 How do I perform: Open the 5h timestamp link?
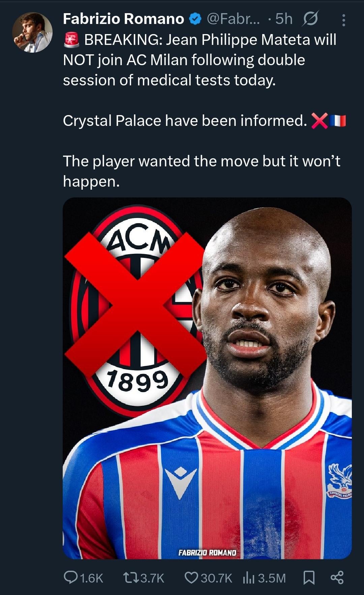(284, 19)
